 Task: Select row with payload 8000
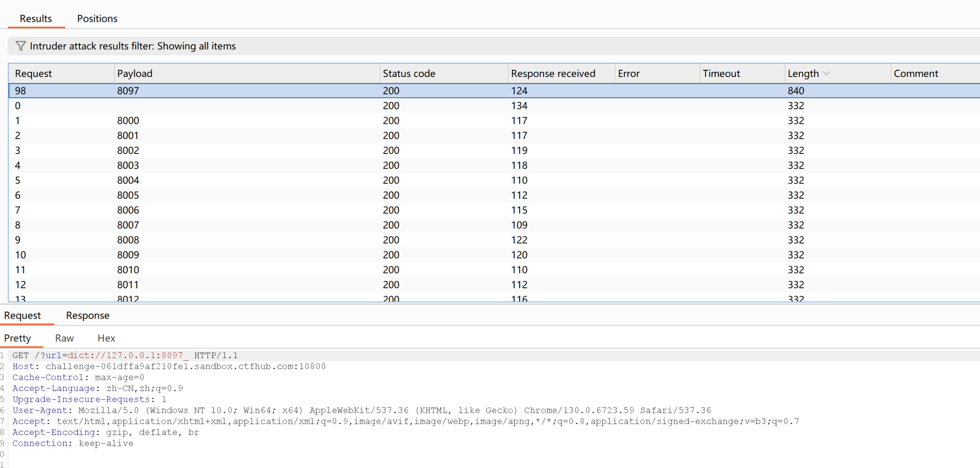tap(494, 121)
